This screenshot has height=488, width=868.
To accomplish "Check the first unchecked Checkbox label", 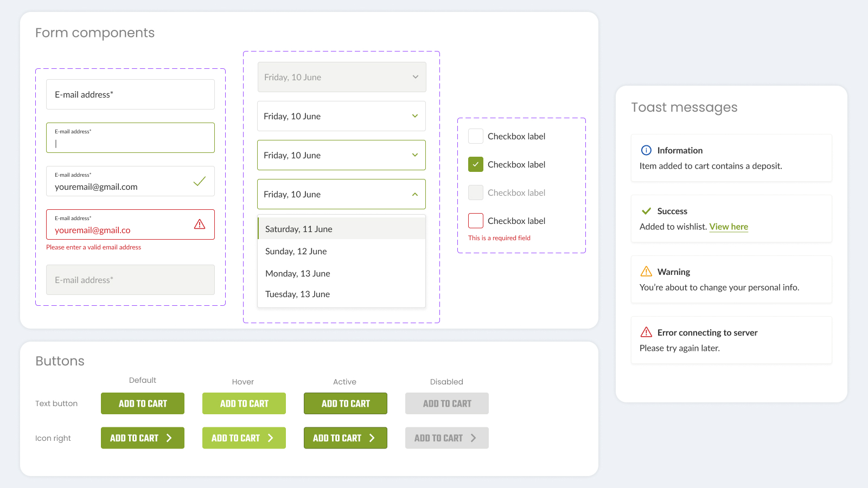I will pos(476,136).
